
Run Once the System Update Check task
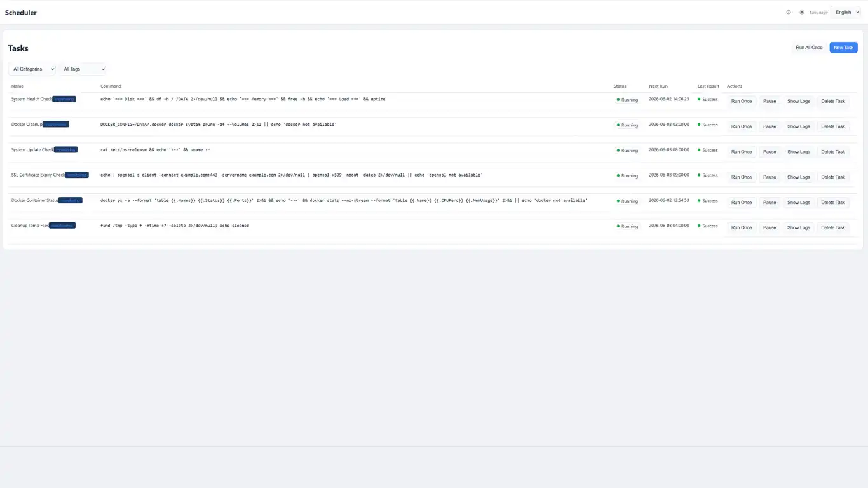pos(742,152)
